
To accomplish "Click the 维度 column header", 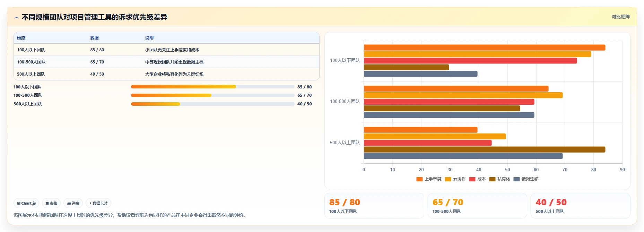I will (21, 38).
